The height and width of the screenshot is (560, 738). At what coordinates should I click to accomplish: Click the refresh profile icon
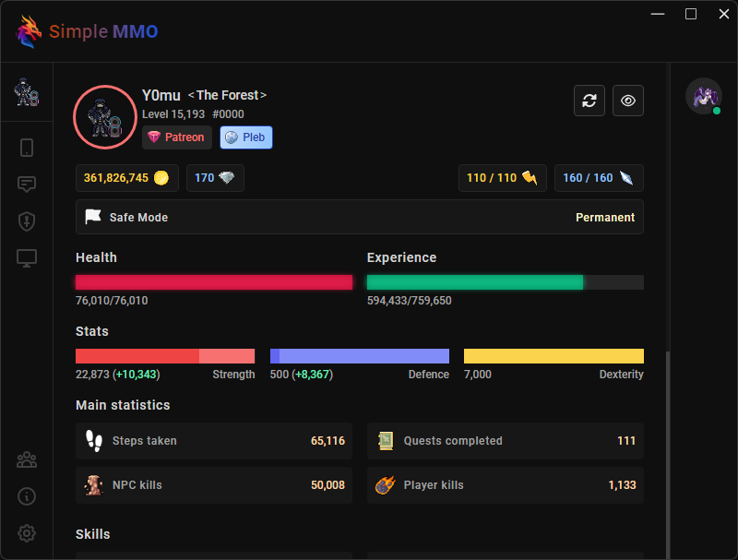(x=589, y=101)
